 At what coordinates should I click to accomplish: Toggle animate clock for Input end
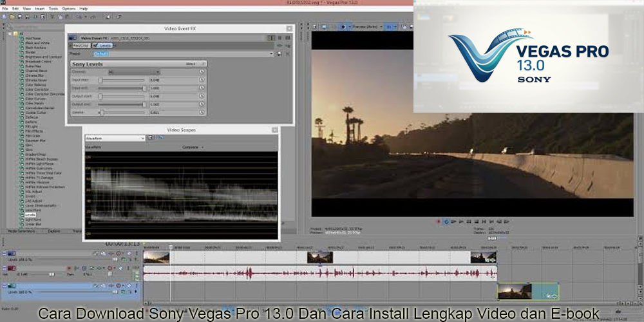[202, 88]
